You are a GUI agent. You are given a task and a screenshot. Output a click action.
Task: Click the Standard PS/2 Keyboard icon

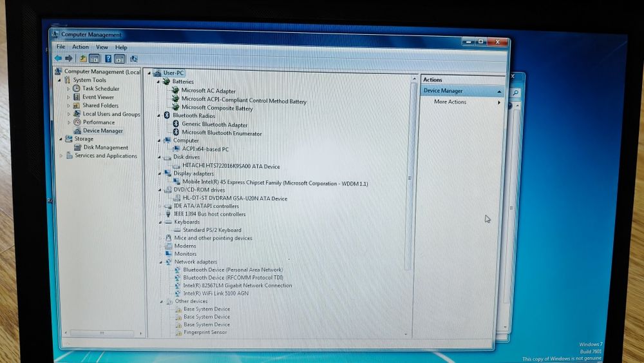[x=177, y=230]
